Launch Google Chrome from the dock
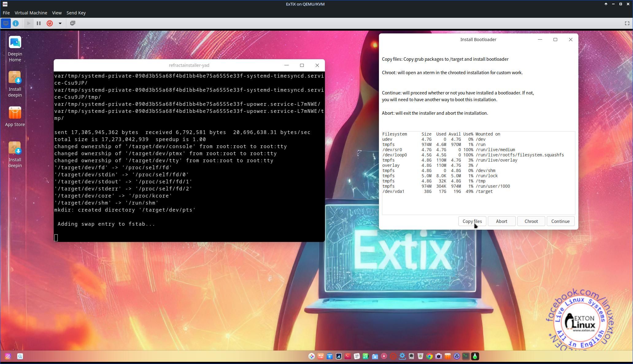Viewport: 633px width, 364px height. point(430,356)
